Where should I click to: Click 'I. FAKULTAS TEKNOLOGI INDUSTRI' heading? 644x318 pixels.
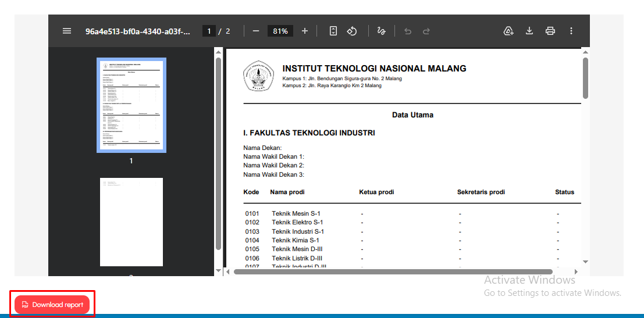[x=309, y=133]
